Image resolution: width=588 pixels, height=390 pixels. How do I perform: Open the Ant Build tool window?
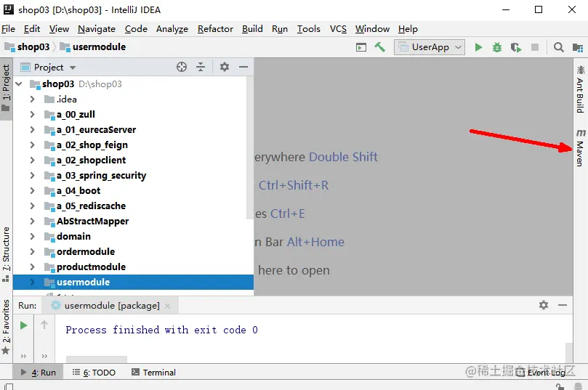click(580, 89)
